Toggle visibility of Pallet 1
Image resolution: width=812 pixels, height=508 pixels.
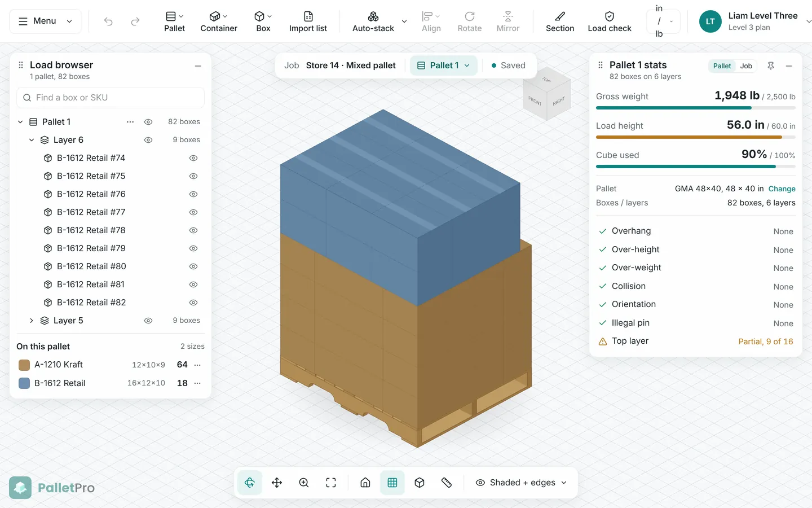(148, 122)
